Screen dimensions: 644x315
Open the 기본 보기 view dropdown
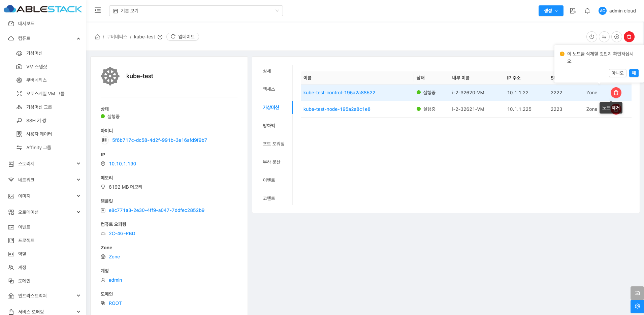(x=196, y=11)
